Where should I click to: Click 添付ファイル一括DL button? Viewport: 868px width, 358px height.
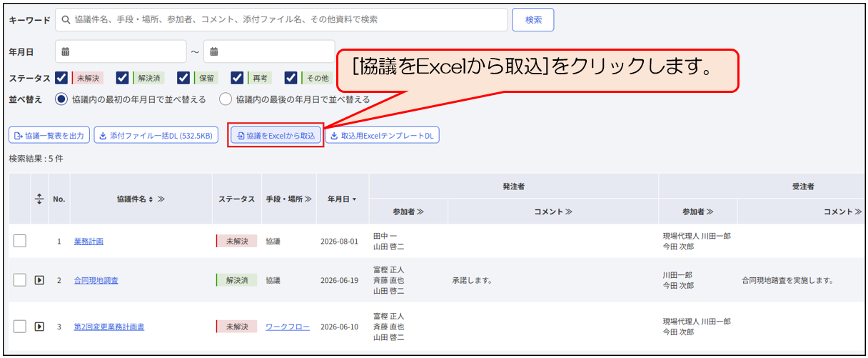[156, 135]
